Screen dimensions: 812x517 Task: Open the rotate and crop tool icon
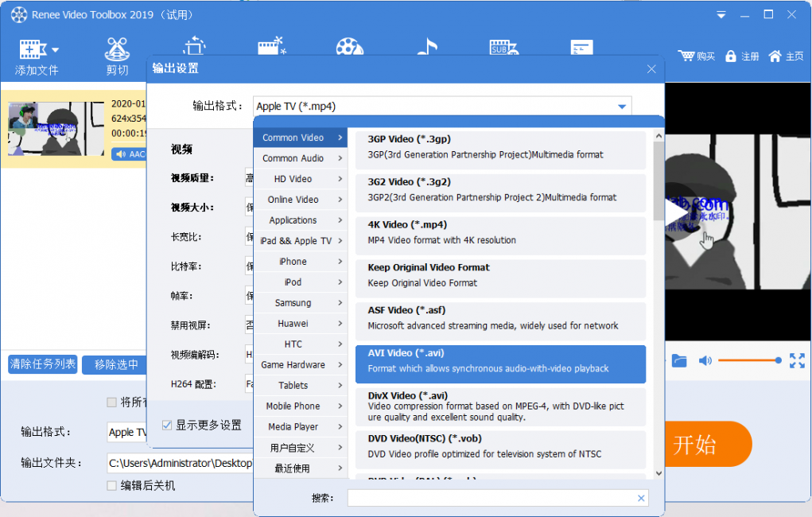coord(194,45)
